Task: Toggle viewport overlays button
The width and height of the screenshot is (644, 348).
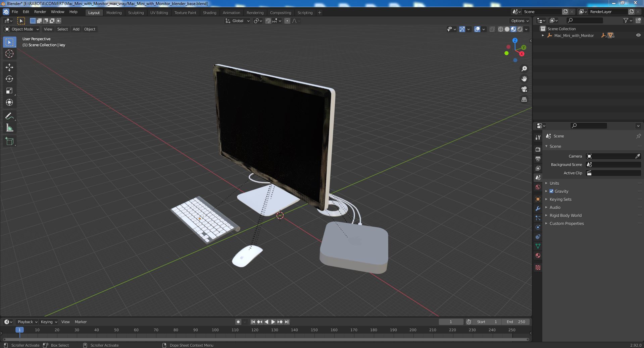Action: [477, 29]
